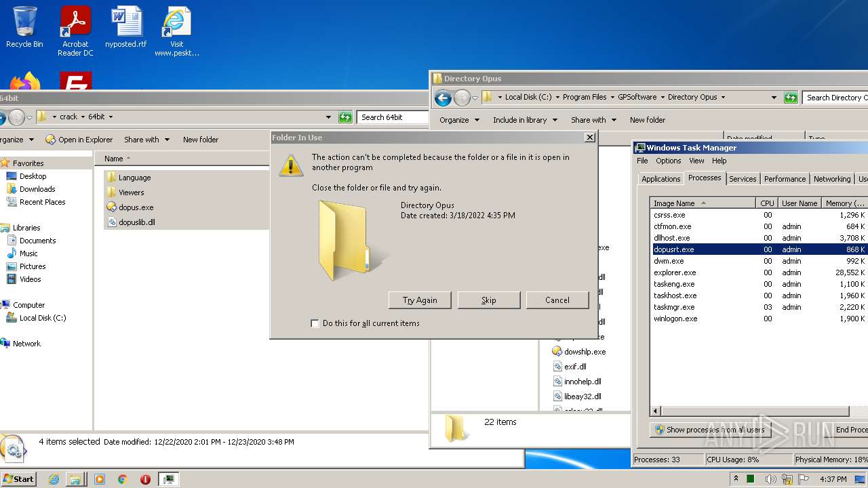Click media player icon in taskbar
868x488 pixels.
(x=100, y=479)
